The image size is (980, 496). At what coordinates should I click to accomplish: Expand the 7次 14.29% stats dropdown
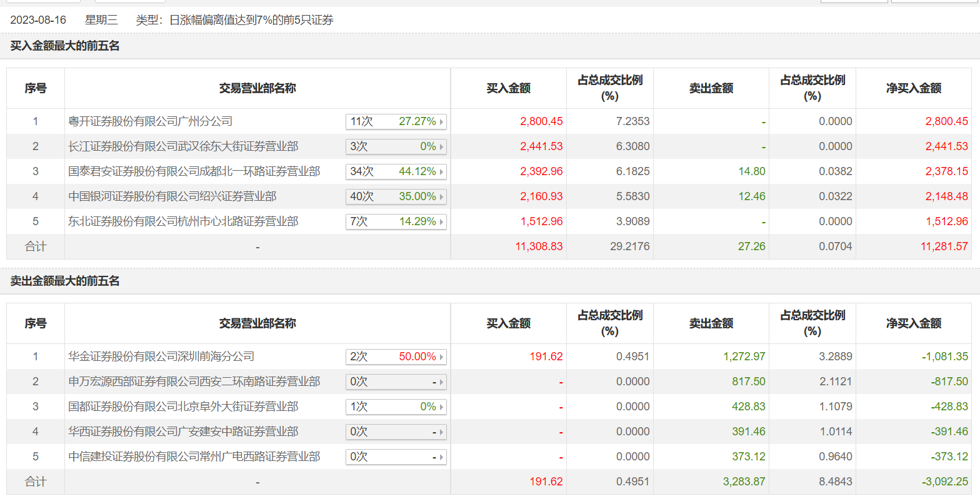(x=396, y=221)
